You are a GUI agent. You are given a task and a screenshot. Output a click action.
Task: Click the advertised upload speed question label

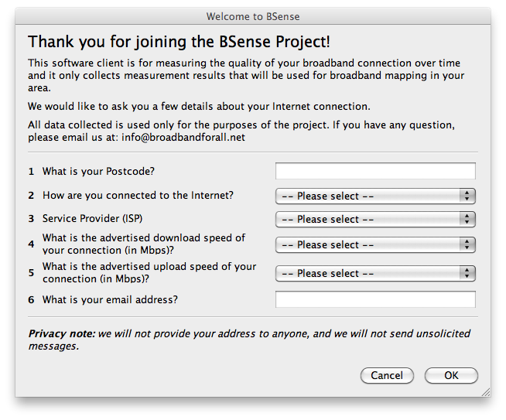149,272
